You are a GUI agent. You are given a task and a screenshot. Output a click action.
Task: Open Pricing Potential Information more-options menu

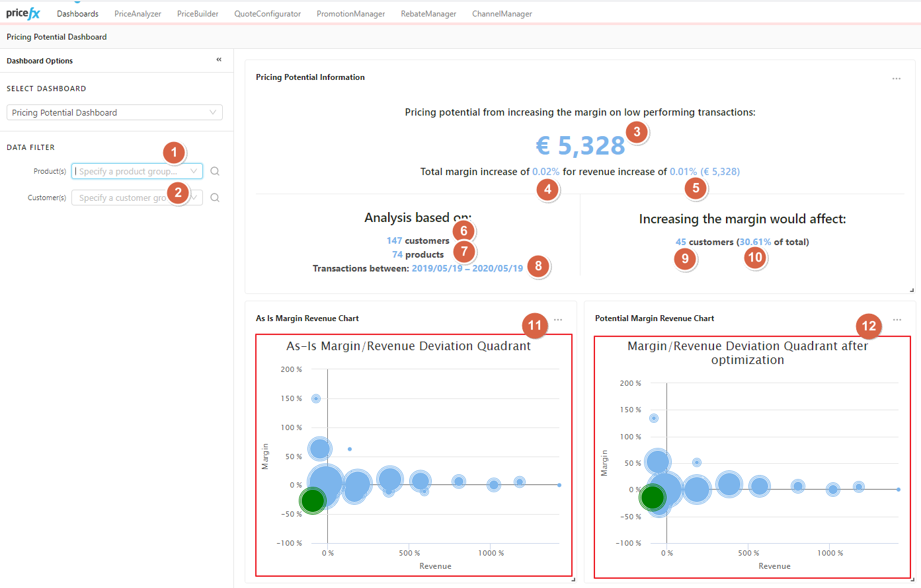click(x=896, y=79)
